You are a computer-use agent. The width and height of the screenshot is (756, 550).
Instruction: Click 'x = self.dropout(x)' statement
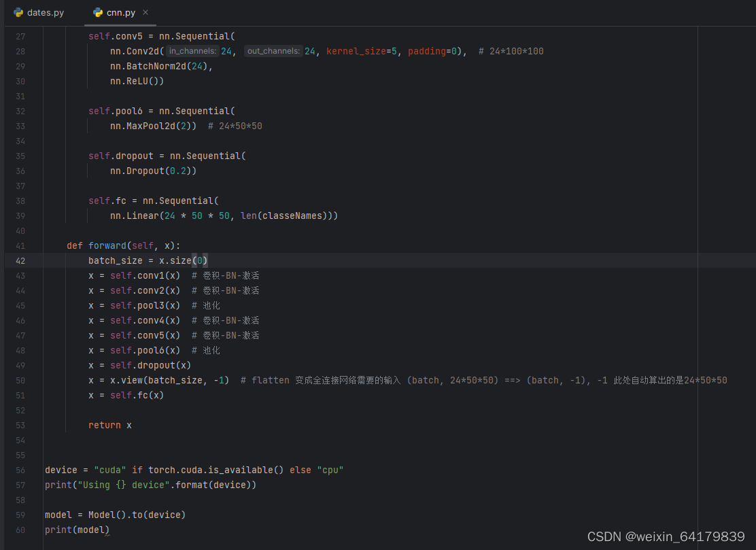(x=140, y=365)
